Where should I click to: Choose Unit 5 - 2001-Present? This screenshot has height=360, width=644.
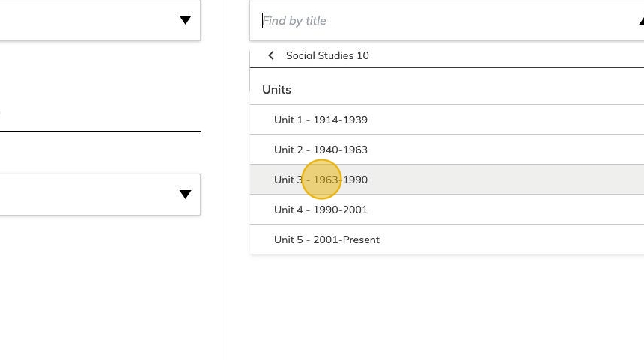tap(326, 240)
